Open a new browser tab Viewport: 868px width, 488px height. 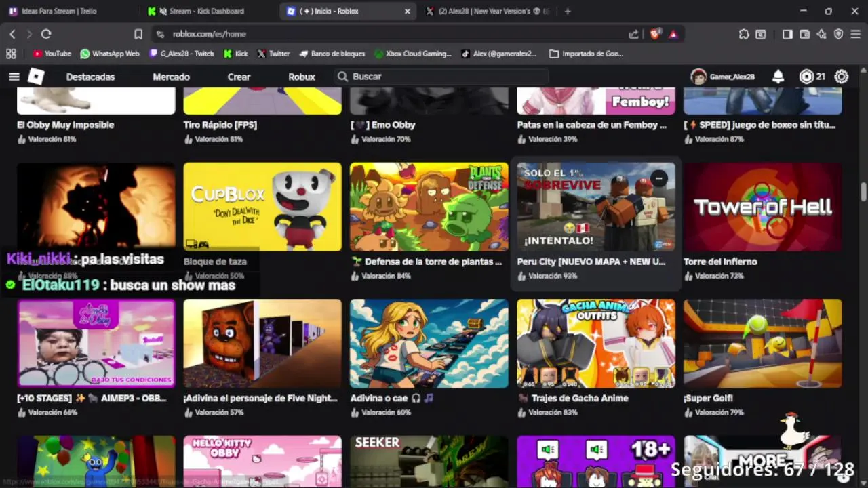(x=568, y=11)
